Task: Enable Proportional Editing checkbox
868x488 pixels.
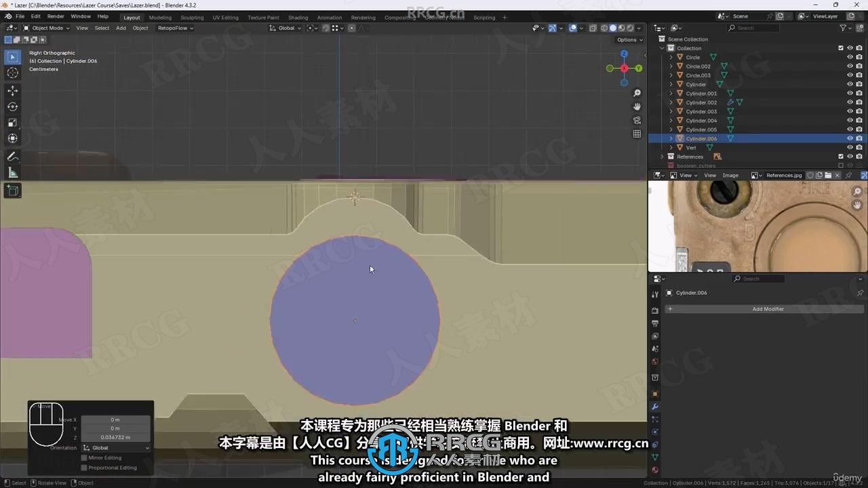Action: pos(84,468)
